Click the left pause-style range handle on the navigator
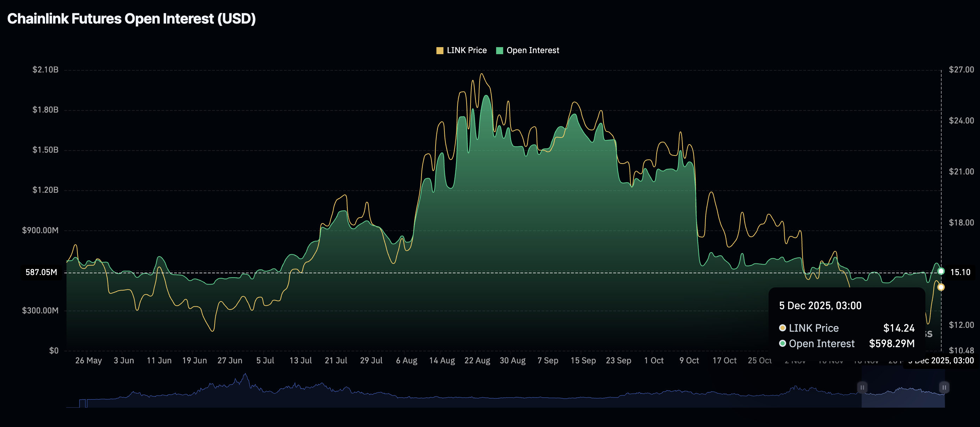980x427 pixels. pyautogui.click(x=862, y=387)
